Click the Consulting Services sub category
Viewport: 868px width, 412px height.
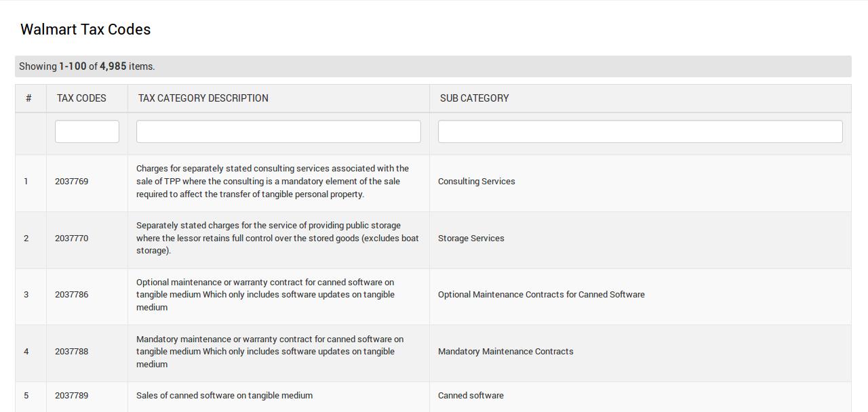(x=476, y=182)
